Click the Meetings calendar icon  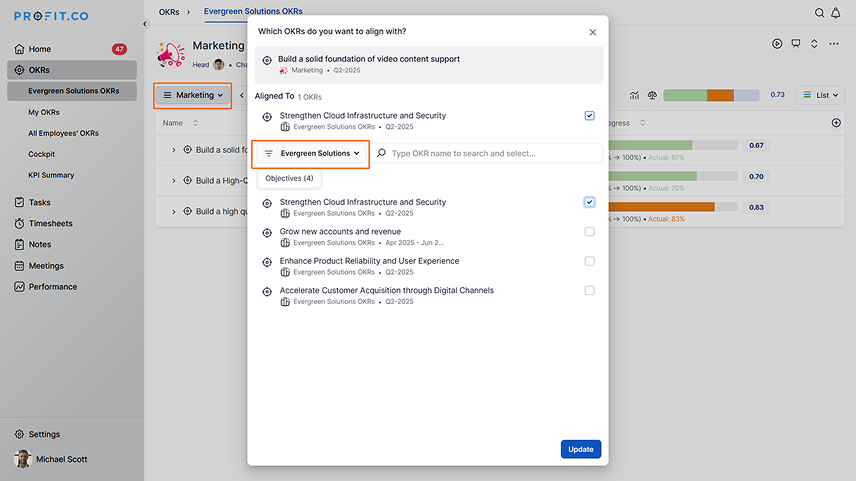tap(19, 266)
